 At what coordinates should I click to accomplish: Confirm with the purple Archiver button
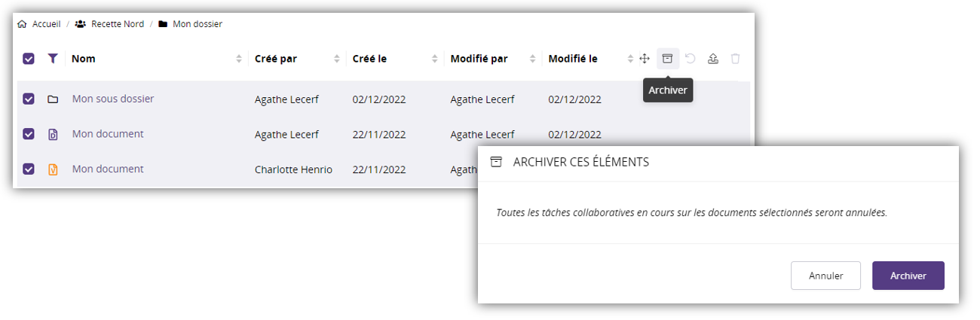pyautogui.click(x=908, y=276)
